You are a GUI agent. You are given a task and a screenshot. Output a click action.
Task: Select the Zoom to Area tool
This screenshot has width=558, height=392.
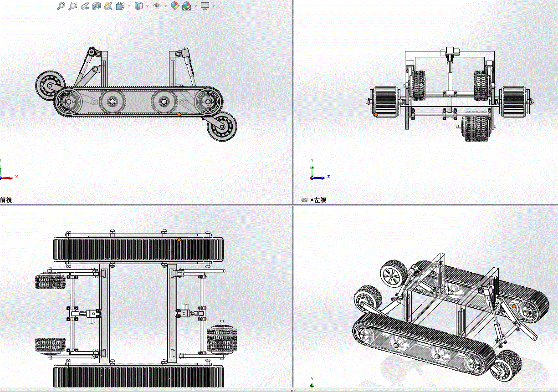point(73,6)
